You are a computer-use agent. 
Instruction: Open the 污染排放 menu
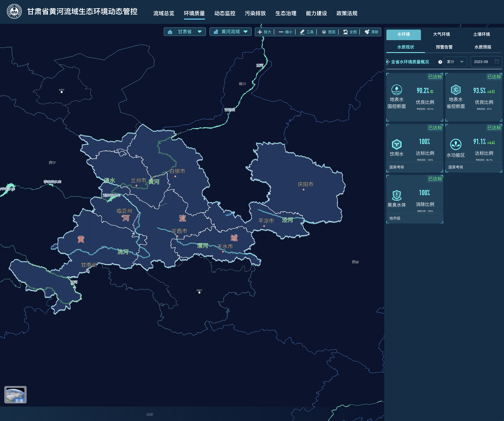coord(255,13)
